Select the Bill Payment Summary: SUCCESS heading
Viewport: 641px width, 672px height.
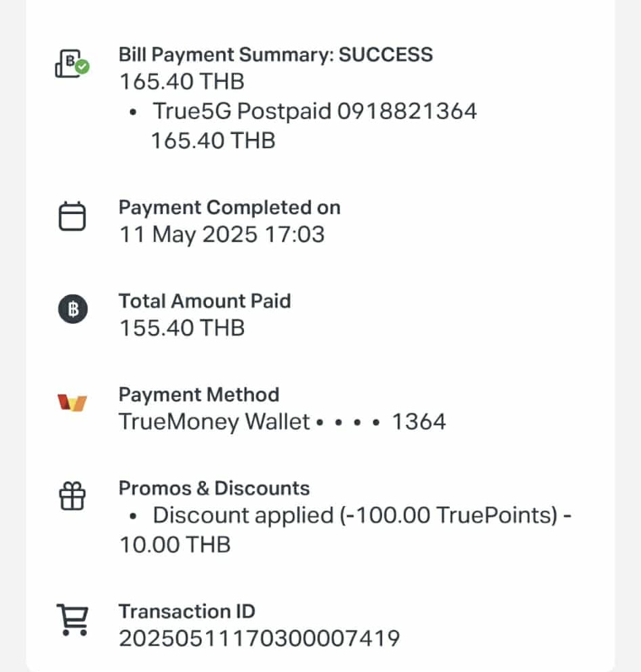[x=276, y=55]
